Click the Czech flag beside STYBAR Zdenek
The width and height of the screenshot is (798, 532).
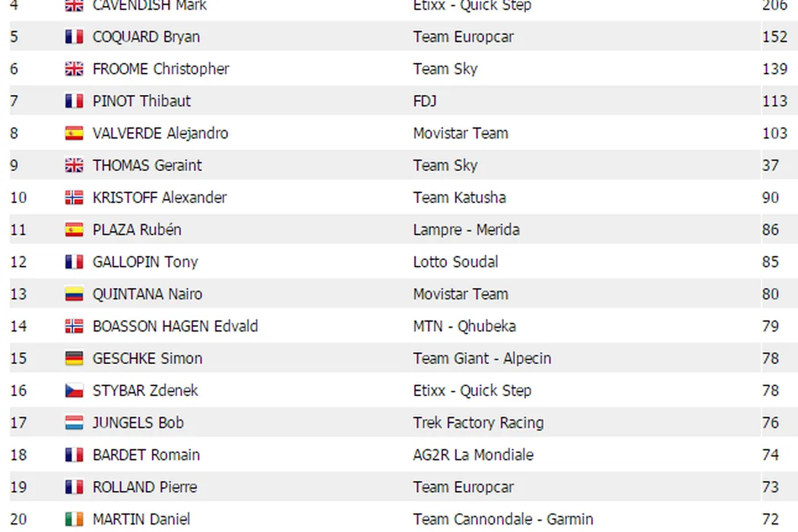(x=74, y=391)
